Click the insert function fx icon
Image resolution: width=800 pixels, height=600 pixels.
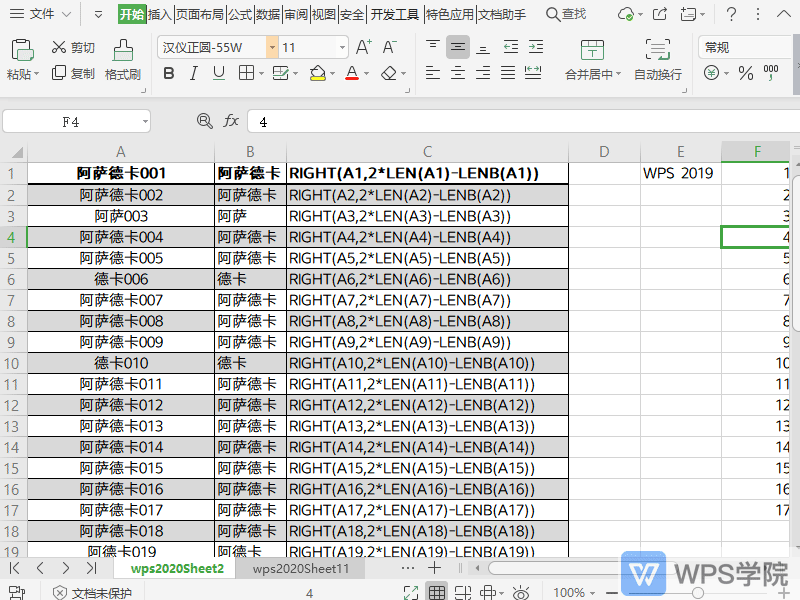click(231, 121)
